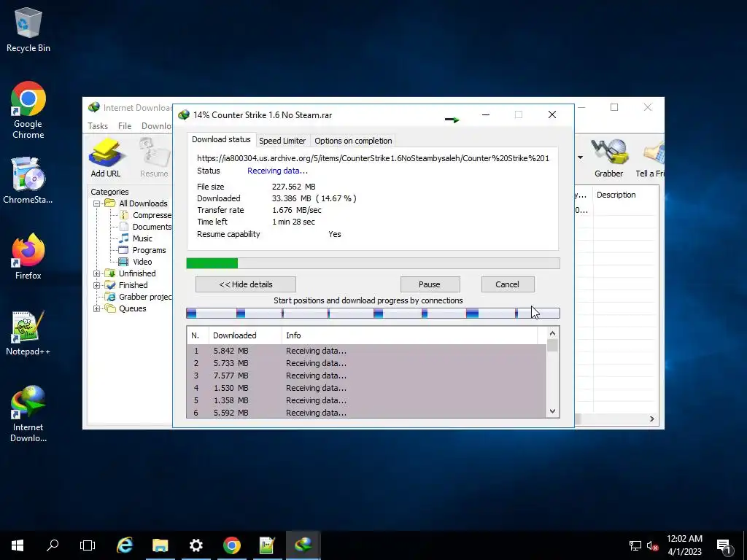747x560 pixels.
Task: Minimize the download progress dialog
Action: [x=486, y=114]
